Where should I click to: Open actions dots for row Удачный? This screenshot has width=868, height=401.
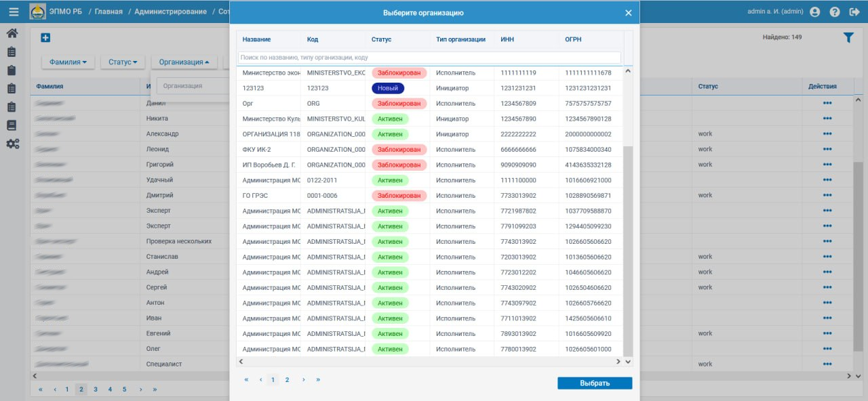827,180
